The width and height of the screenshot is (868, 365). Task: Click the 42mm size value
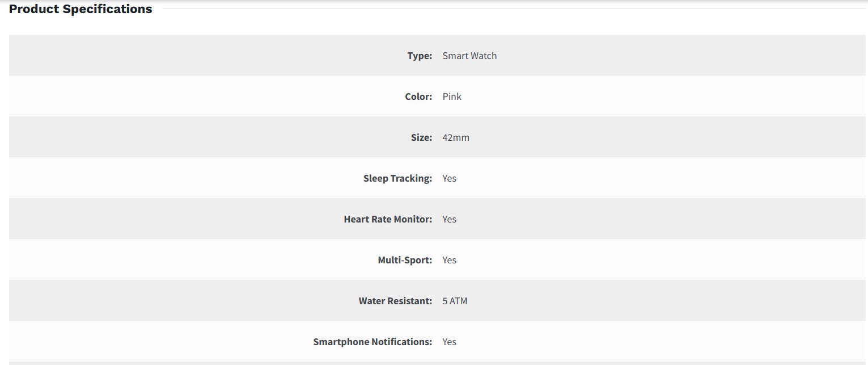pos(456,137)
